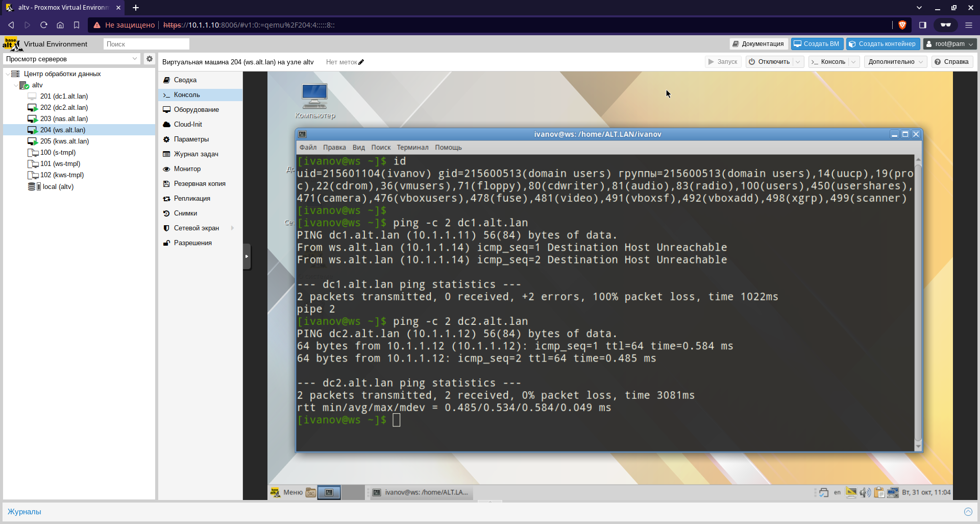Open the Консоль dropdown arrow in toolbar
Viewport: 980px width, 524px height.
(854, 62)
